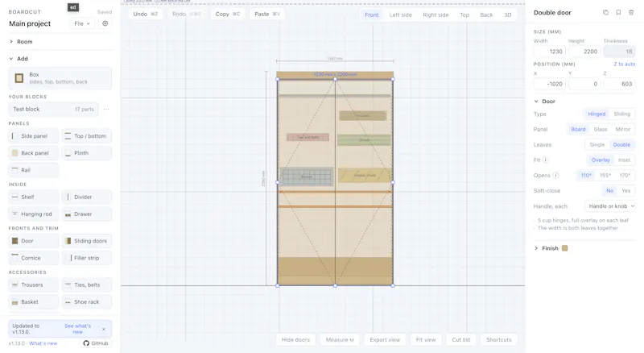The height and width of the screenshot is (353, 644).
Task: Add Sliding doors
Action: coord(87,241)
